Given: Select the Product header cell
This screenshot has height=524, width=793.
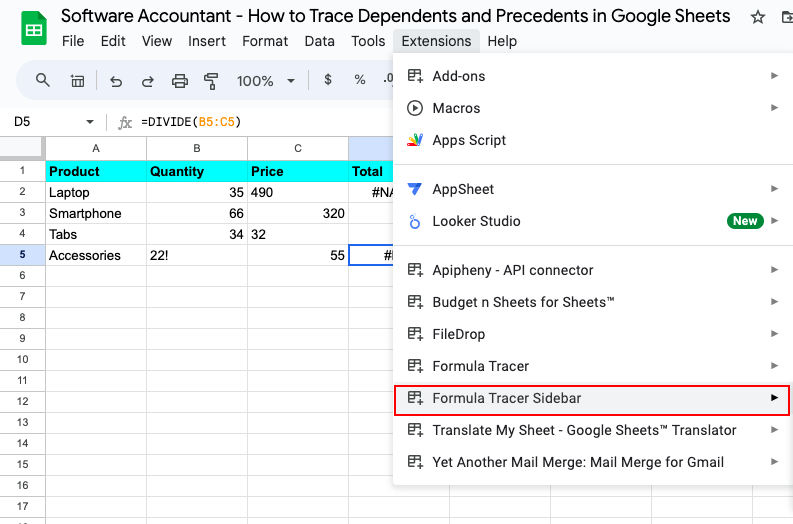Looking at the screenshot, I should pyautogui.click(x=96, y=171).
